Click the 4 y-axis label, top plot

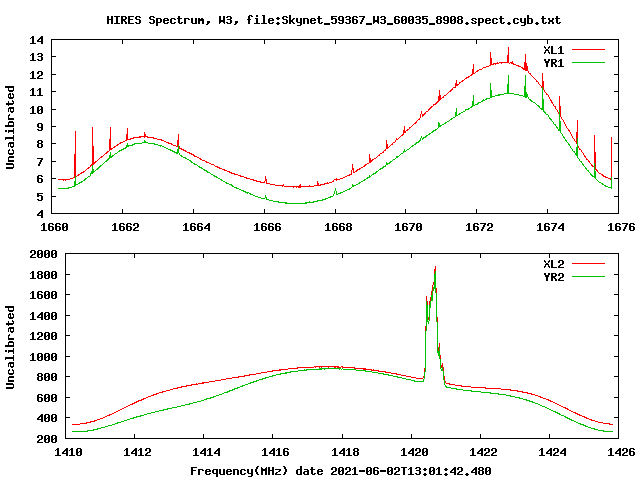click(x=40, y=213)
